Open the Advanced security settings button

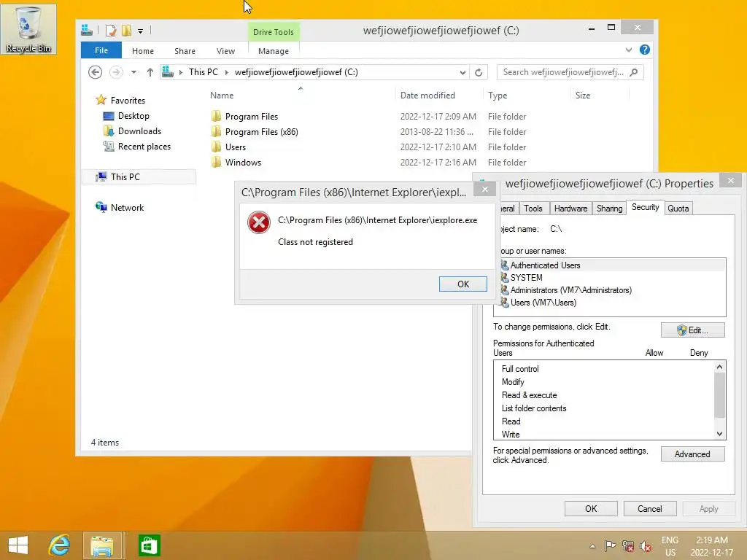693,454
